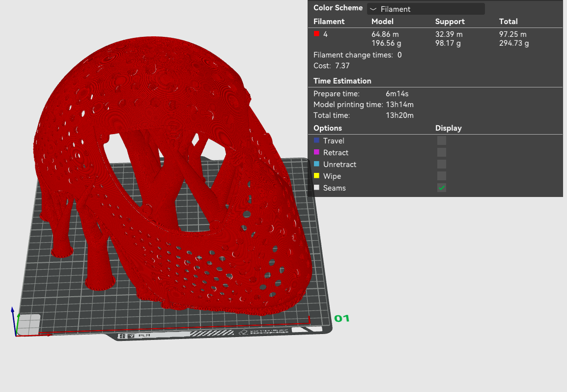Click the Retract option label
This screenshot has height=392, width=567.
coord(336,153)
